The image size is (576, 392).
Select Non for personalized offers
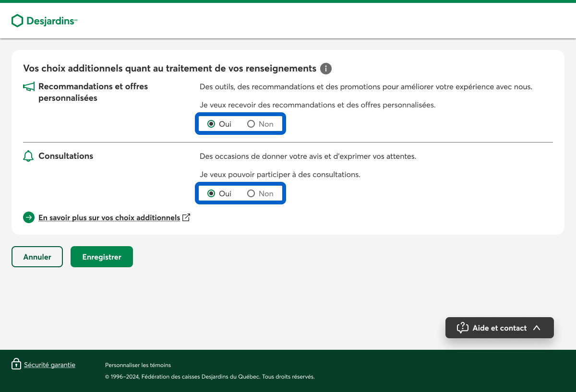[x=251, y=124]
